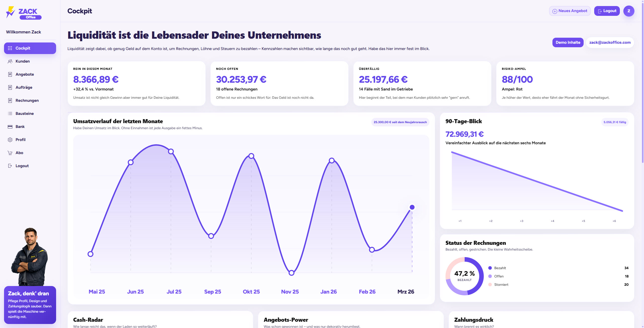This screenshot has width=644, height=328.
Task: Go to Rechnungen in the sidebar
Action: point(27,101)
